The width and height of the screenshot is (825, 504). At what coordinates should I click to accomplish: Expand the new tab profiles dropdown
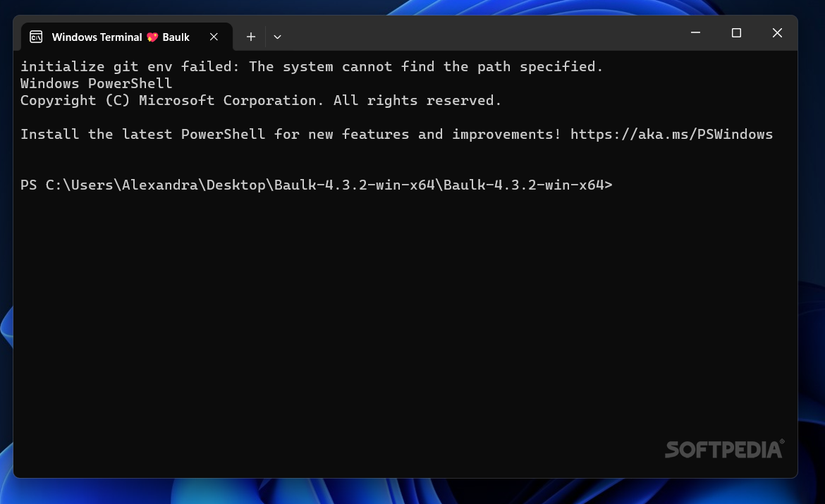click(277, 37)
